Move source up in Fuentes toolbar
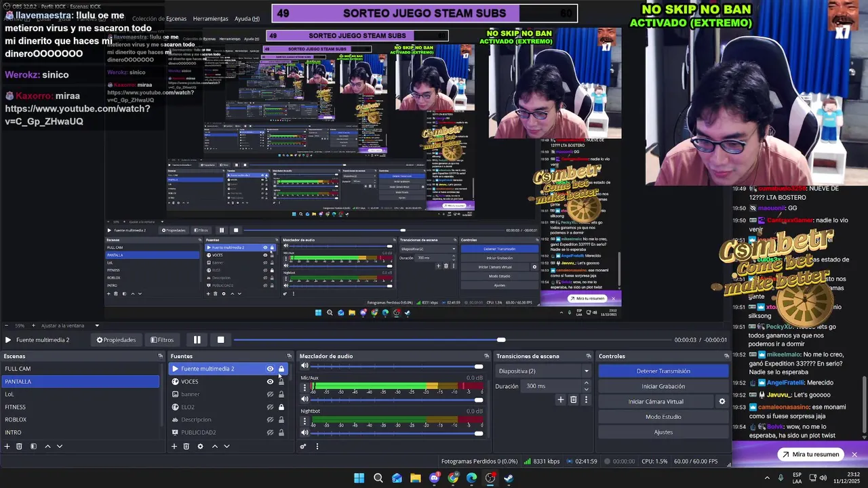This screenshot has width=868, height=488. tap(215, 446)
